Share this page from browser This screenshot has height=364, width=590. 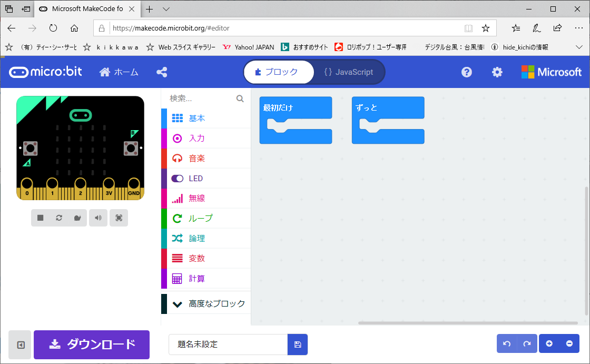point(557,28)
